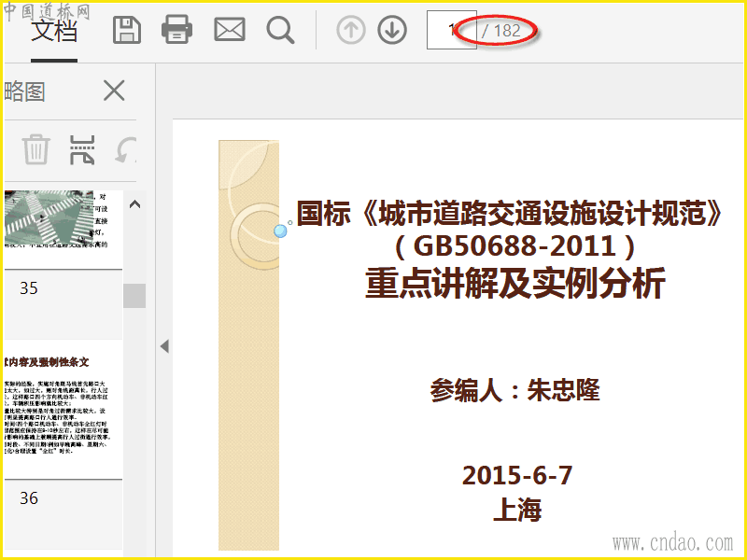Click thumbnail label 36
Screen dimensions: 747x560
[29, 498]
